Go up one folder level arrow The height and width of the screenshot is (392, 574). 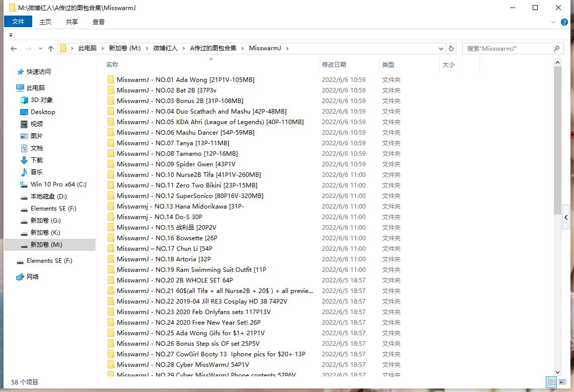[x=51, y=48]
